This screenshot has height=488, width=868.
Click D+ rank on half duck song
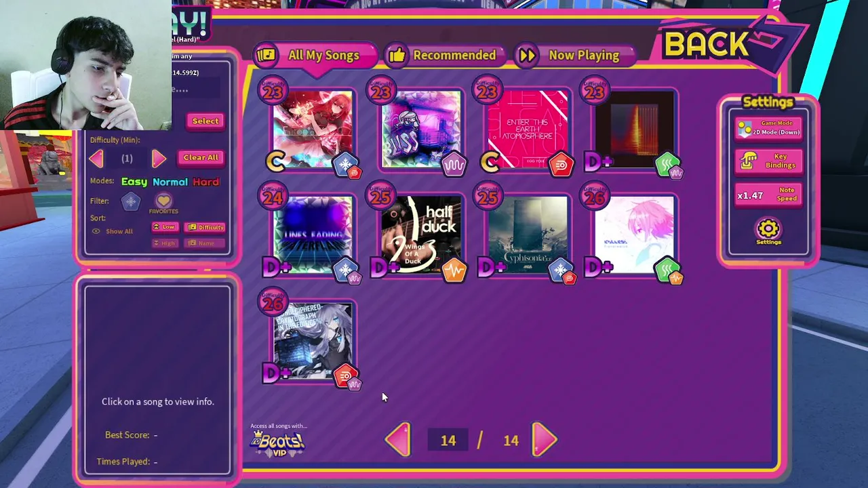click(x=384, y=268)
